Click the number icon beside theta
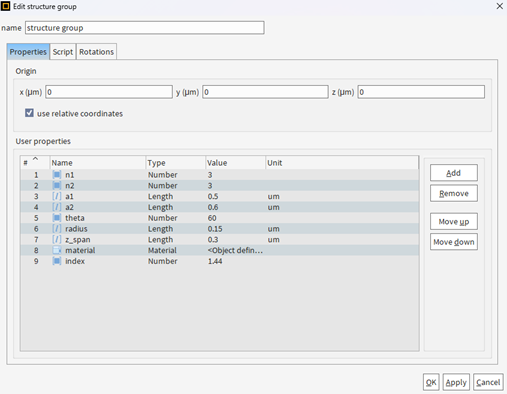The image size is (507, 394). click(x=57, y=218)
